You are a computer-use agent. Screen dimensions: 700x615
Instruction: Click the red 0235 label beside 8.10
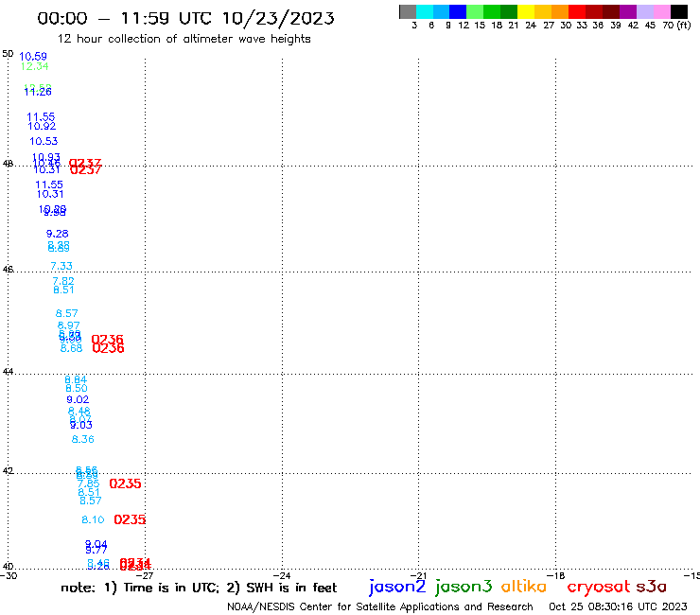click(x=130, y=519)
